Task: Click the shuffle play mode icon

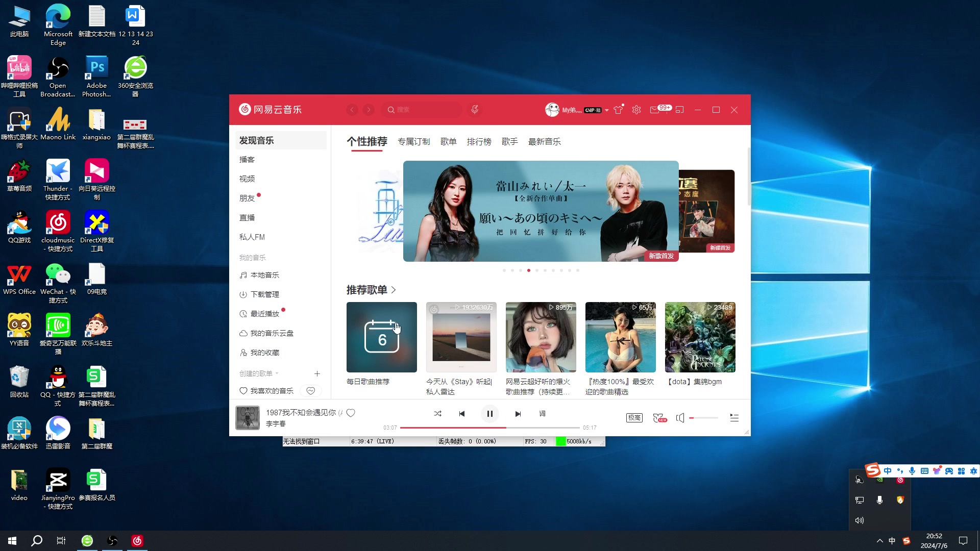Action: click(x=437, y=414)
